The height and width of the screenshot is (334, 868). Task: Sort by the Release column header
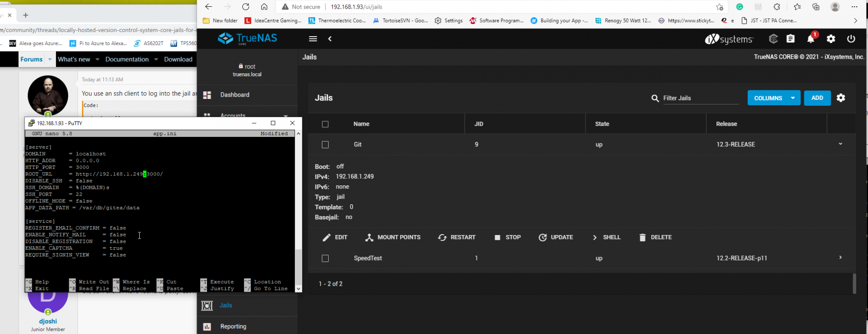pyautogui.click(x=726, y=124)
